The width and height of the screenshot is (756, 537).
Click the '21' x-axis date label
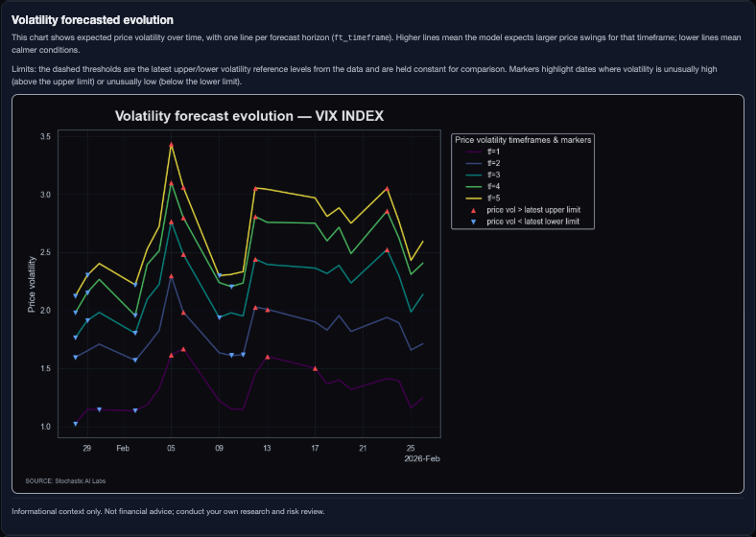point(363,449)
